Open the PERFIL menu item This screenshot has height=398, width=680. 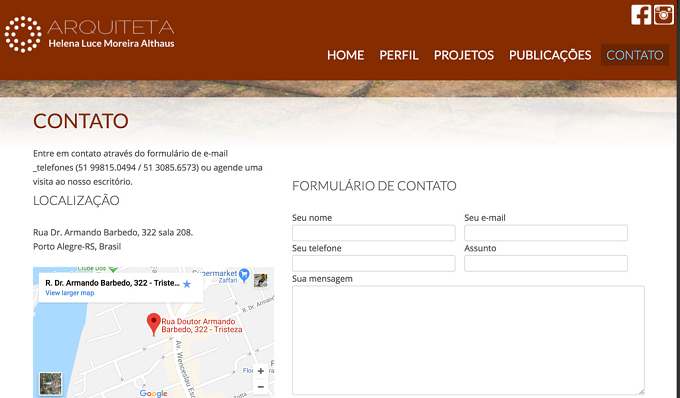point(399,55)
